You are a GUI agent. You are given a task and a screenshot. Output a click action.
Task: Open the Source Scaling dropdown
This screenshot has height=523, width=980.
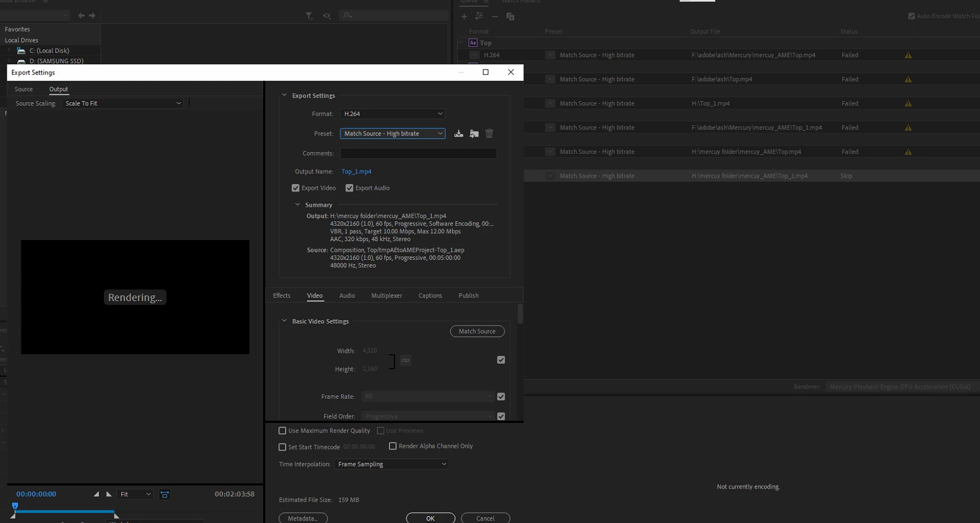coord(123,103)
